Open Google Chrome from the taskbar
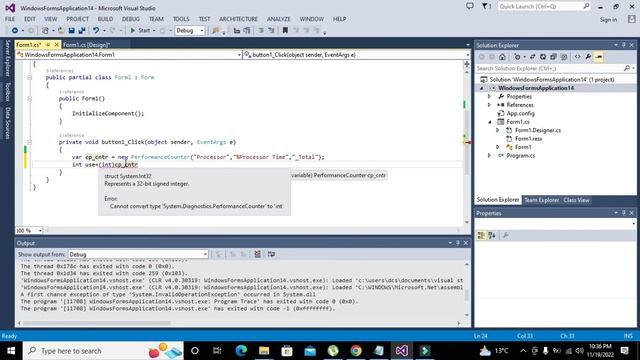Image resolution: width=640 pixels, height=360 pixels. (x=356, y=351)
